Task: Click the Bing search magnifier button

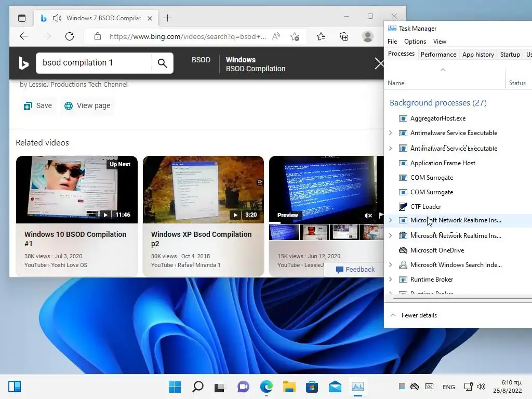Action: click(x=162, y=63)
